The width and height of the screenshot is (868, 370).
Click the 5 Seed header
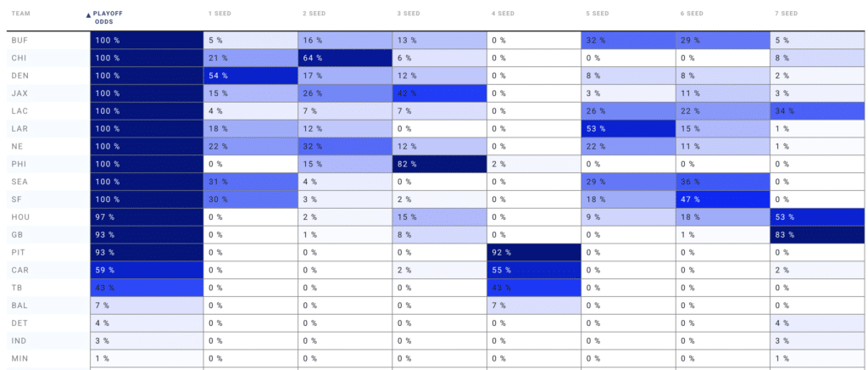597,14
